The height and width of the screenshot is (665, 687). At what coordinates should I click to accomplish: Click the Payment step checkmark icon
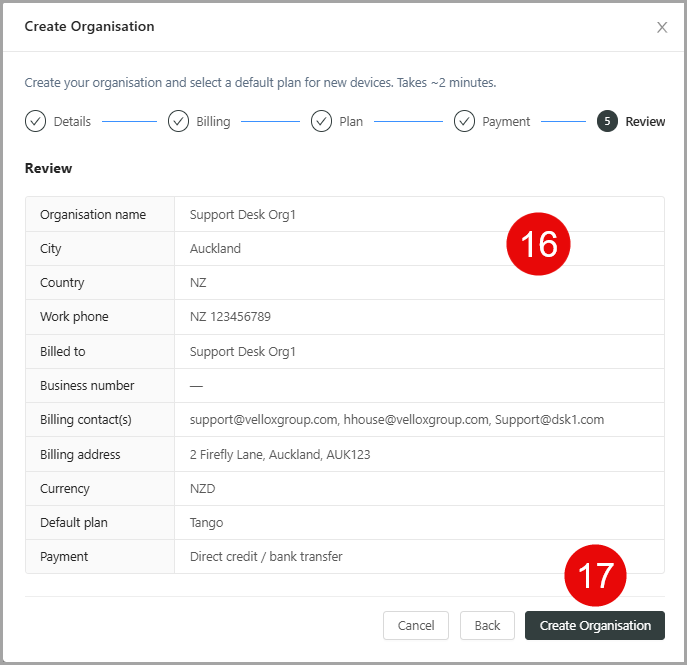tap(464, 121)
